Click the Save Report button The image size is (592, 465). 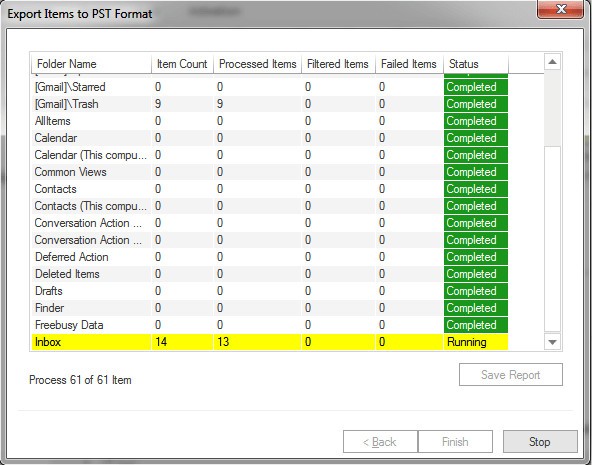click(x=510, y=374)
